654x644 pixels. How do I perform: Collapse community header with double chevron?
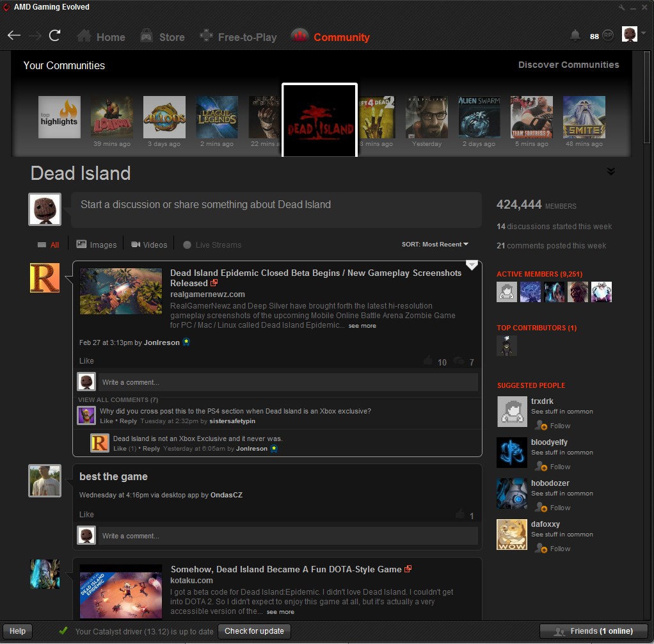pyautogui.click(x=610, y=171)
